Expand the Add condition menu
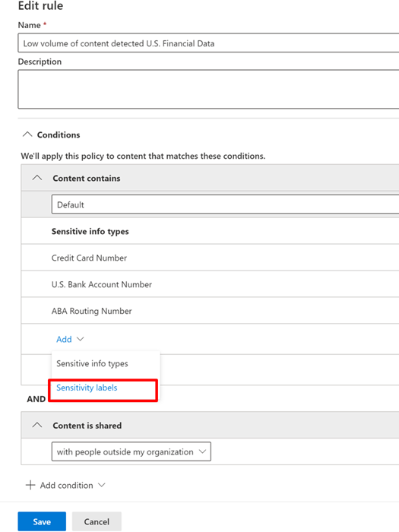Viewport: 399px width, 532px height. tap(66, 485)
